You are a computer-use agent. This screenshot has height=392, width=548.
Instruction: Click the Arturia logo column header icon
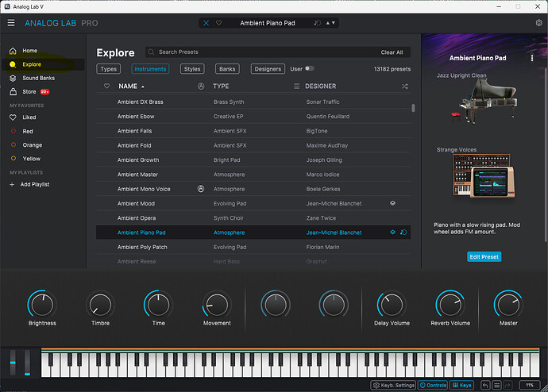201,86
